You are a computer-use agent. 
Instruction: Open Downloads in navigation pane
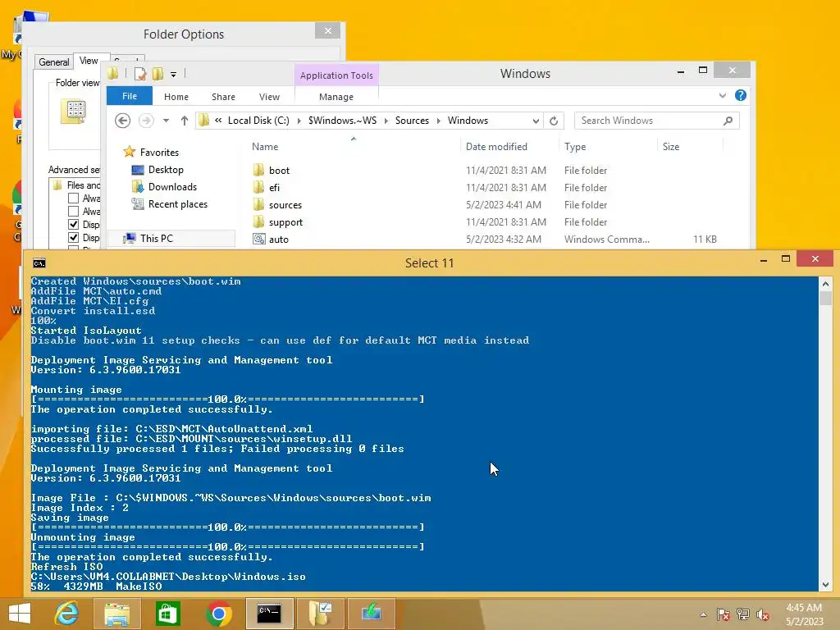click(x=172, y=187)
